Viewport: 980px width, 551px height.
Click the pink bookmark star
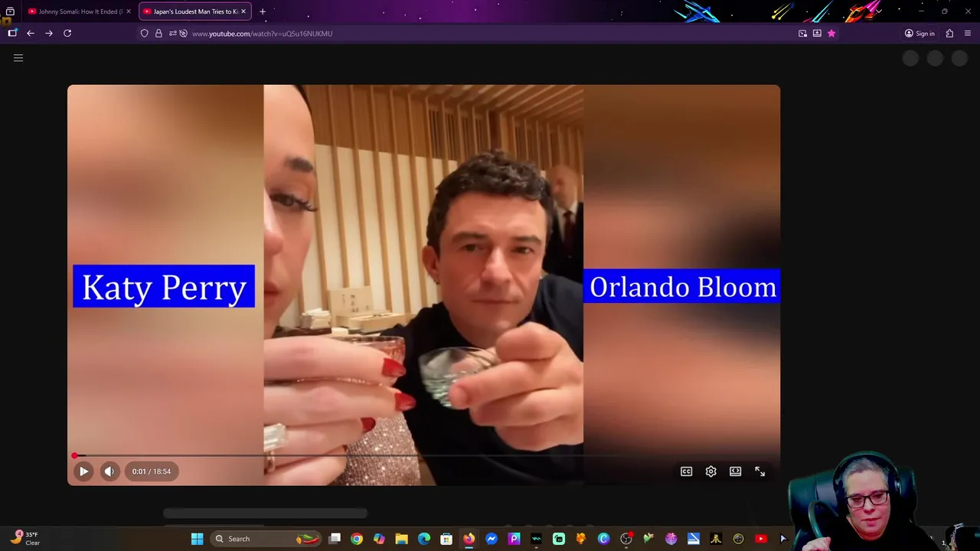tap(831, 34)
